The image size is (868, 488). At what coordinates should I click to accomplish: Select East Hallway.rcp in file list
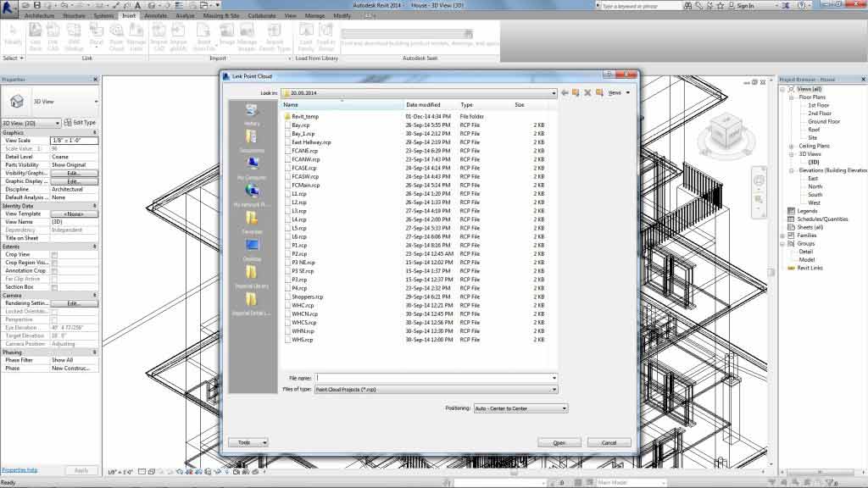coord(311,142)
